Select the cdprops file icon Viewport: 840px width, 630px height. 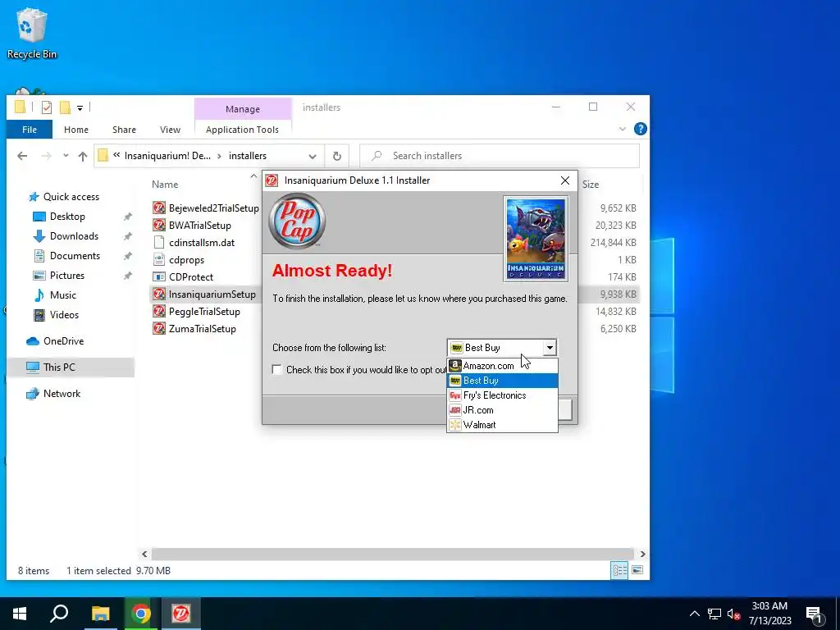click(158, 260)
